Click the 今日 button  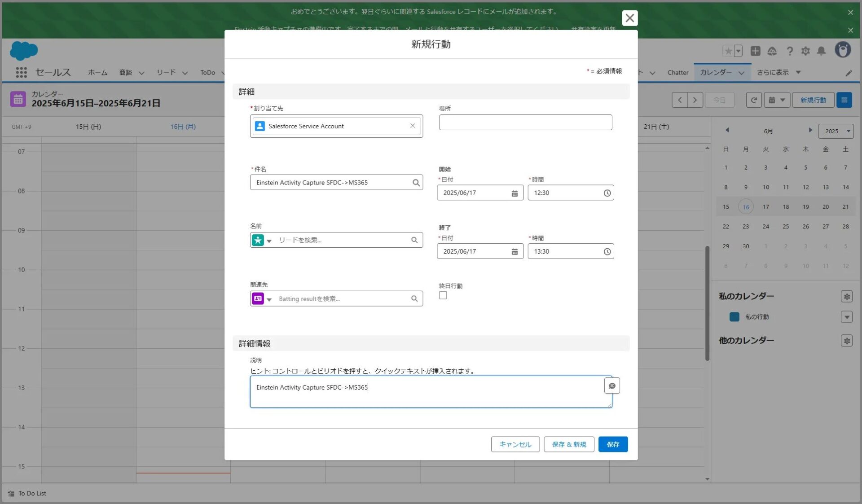click(719, 100)
